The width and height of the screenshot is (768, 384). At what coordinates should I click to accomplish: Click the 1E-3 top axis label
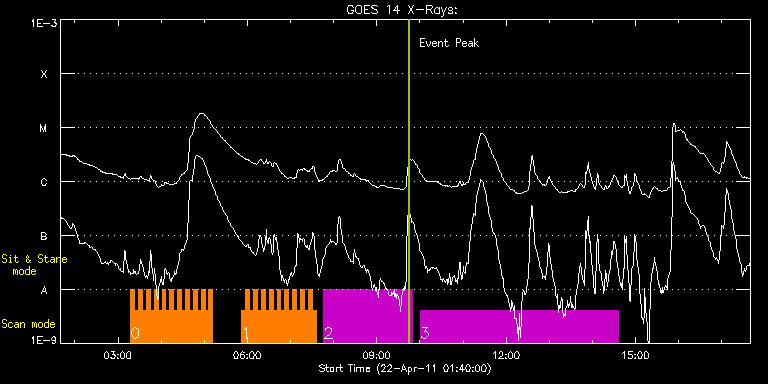pyautogui.click(x=44, y=23)
